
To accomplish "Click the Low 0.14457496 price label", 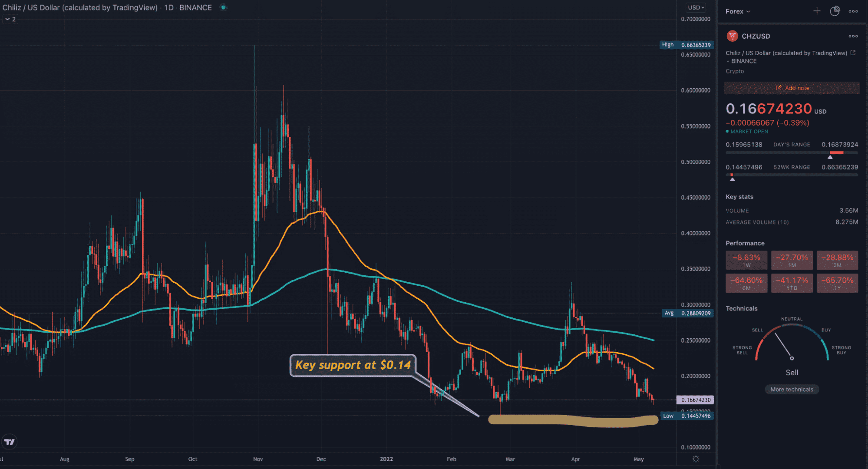I will (x=687, y=416).
